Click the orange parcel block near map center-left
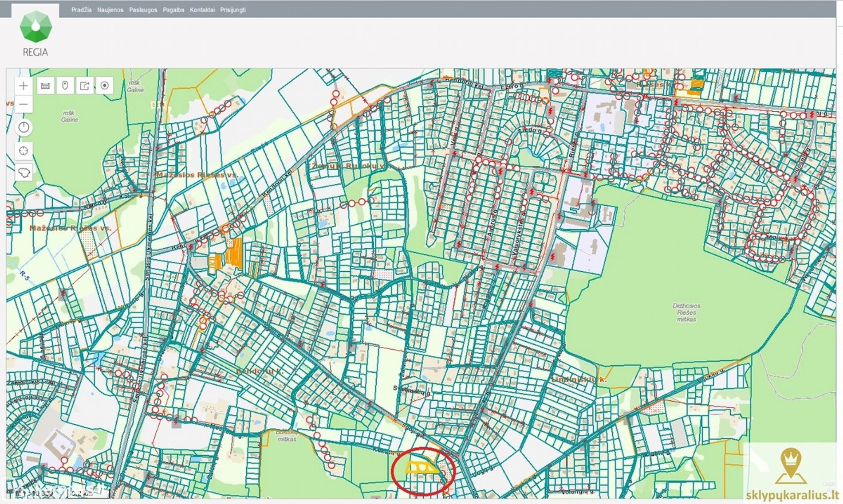The height and width of the screenshot is (504, 843). tap(233, 254)
